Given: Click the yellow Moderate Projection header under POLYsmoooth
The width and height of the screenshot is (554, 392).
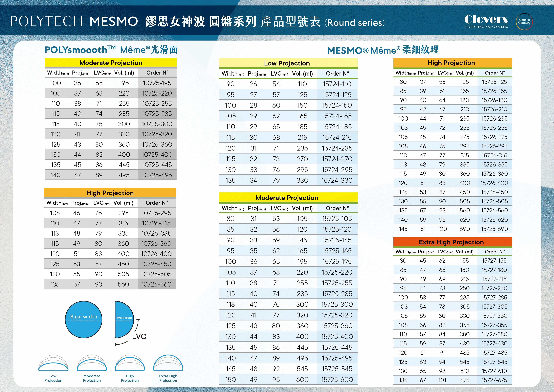Looking at the screenshot, I should [x=111, y=63].
